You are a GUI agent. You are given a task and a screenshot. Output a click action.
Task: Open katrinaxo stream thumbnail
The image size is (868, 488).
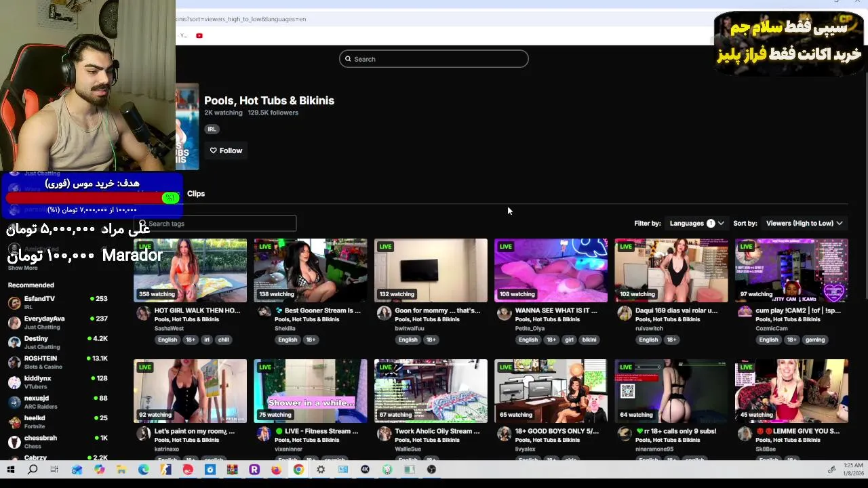(x=190, y=391)
